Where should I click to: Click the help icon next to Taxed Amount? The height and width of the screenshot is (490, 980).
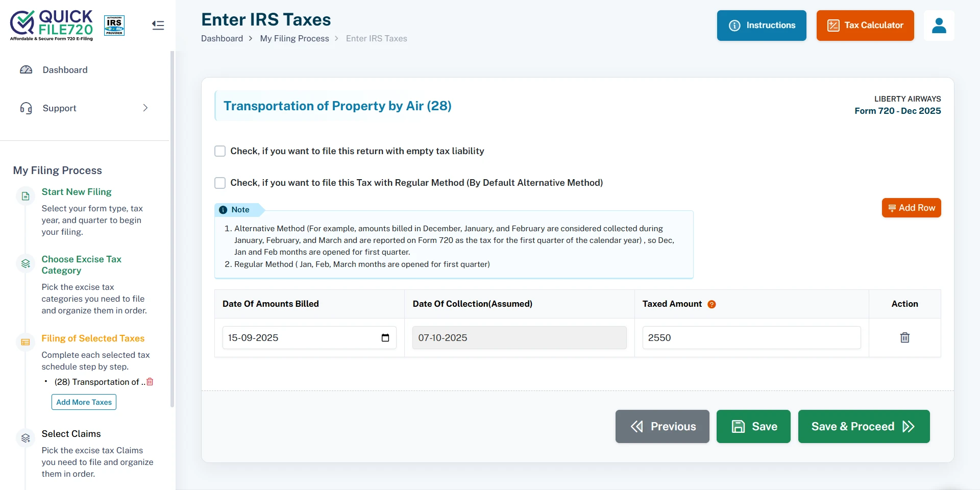click(x=712, y=304)
